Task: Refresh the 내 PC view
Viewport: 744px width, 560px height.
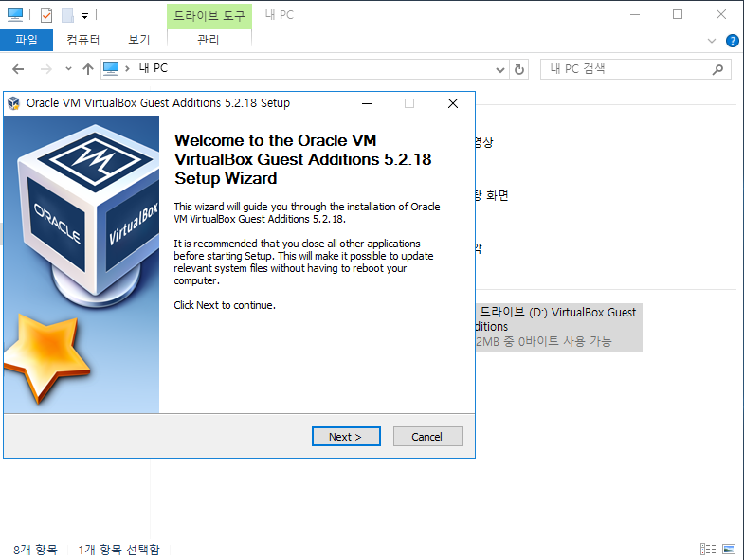Action: pyautogui.click(x=519, y=70)
